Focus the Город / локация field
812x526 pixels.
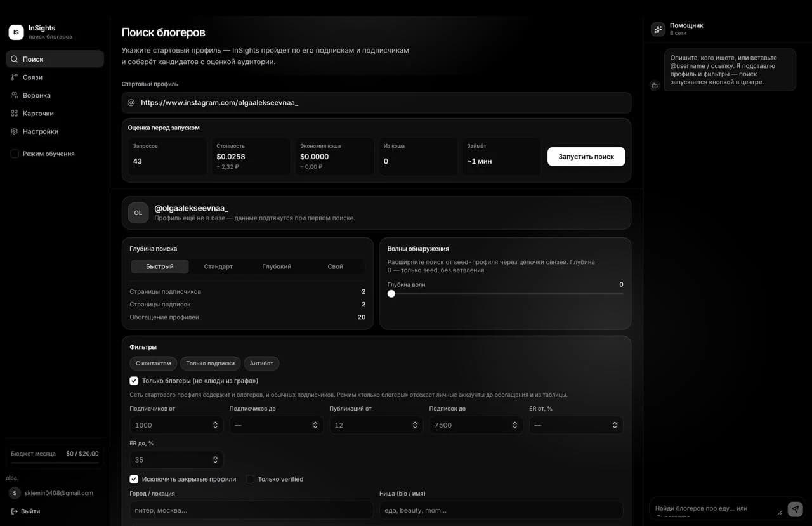click(x=251, y=510)
